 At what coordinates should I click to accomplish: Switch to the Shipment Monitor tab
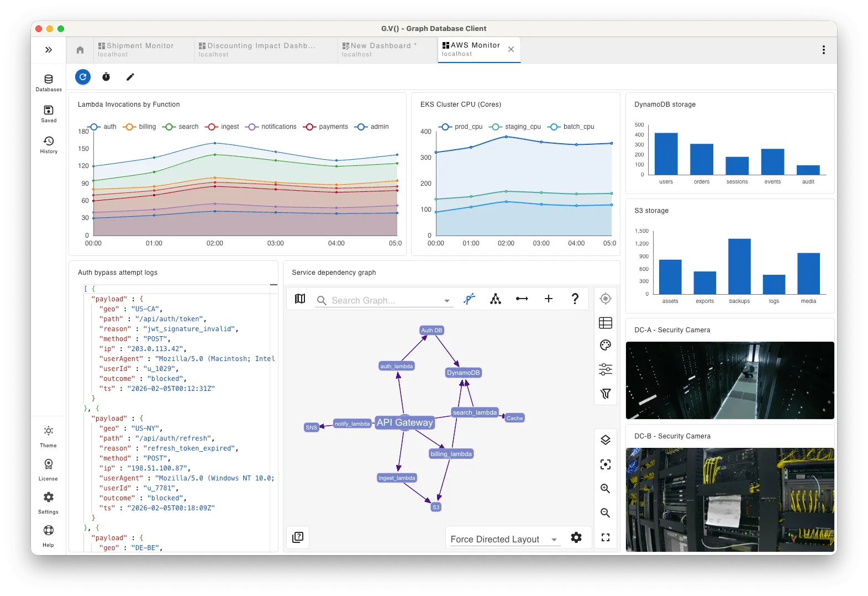tap(144, 50)
